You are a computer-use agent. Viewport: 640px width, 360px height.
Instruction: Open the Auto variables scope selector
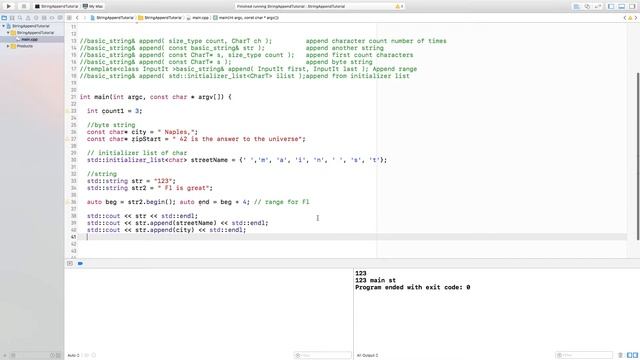(x=74, y=356)
